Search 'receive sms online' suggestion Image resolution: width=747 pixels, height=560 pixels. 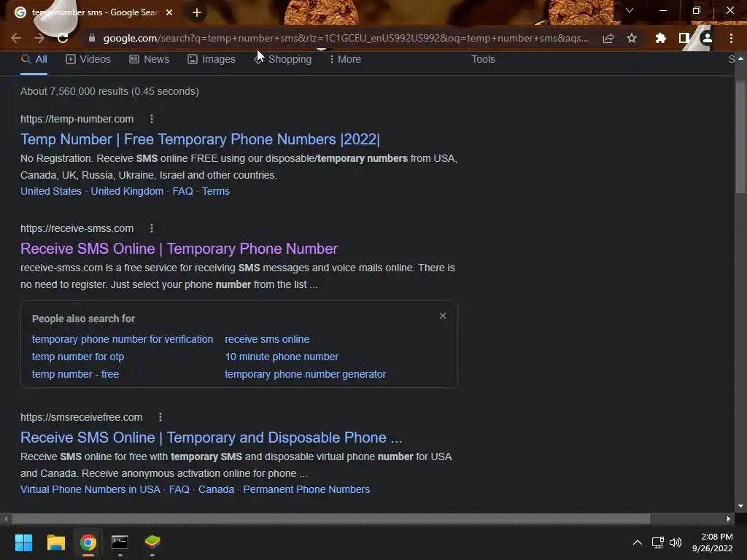coord(267,339)
